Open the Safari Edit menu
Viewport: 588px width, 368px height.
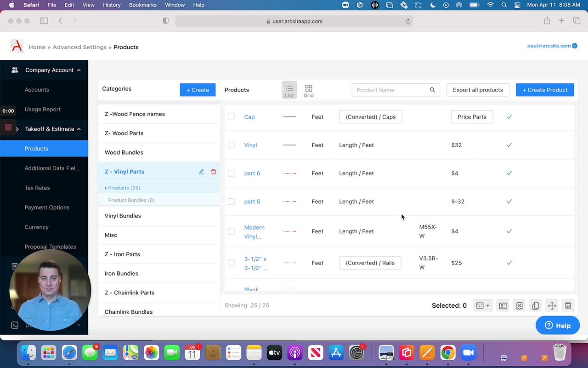point(69,5)
